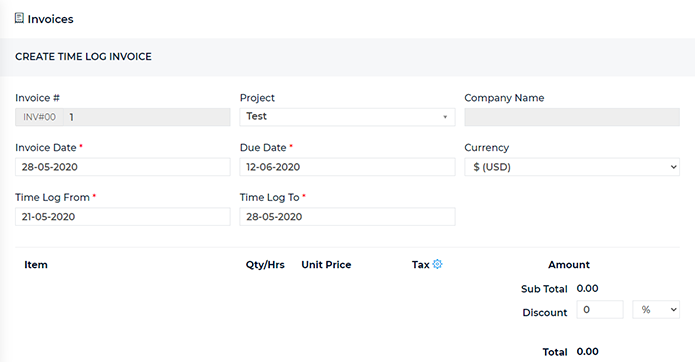Click the INV#00 prefix box
This screenshot has width=695, height=362.
click(39, 117)
